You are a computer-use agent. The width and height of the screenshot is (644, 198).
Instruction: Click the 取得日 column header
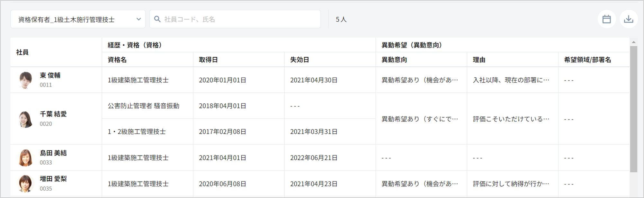[x=209, y=60]
